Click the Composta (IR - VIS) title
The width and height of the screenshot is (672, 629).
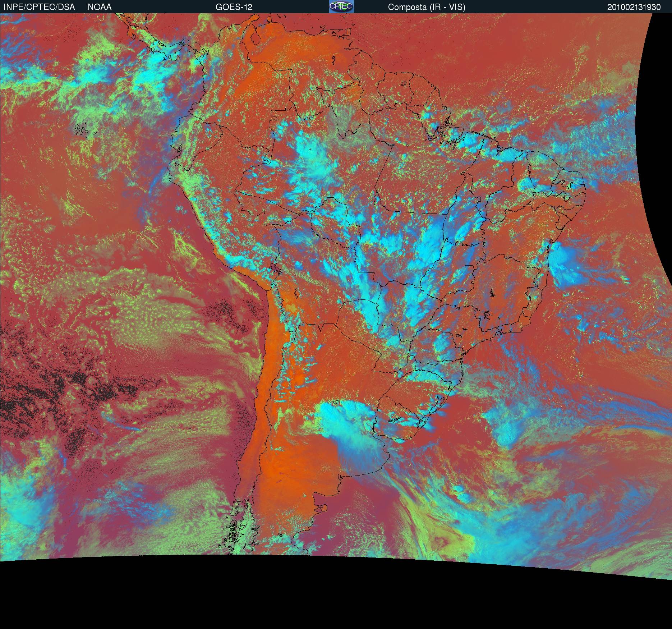[x=427, y=7]
